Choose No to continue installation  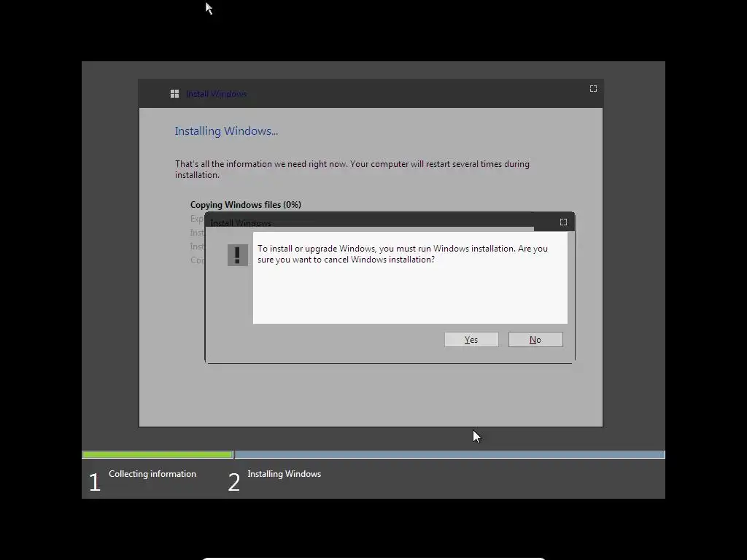(535, 340)
